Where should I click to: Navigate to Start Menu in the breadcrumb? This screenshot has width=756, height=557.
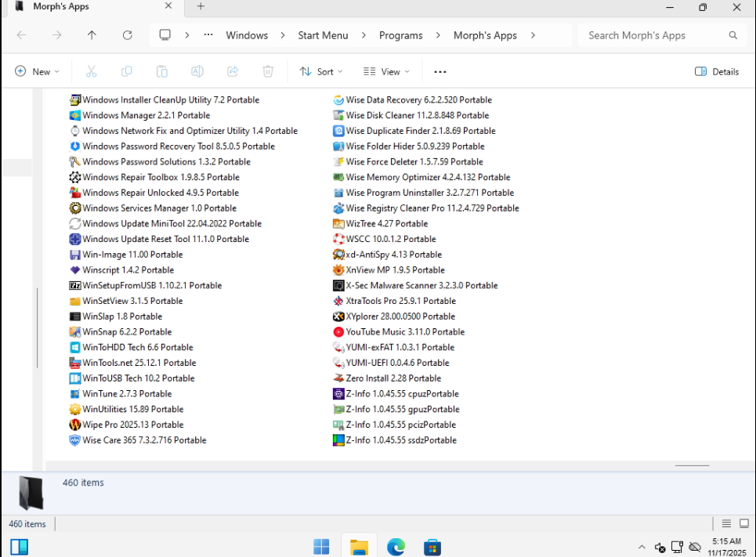coord(323,35)
